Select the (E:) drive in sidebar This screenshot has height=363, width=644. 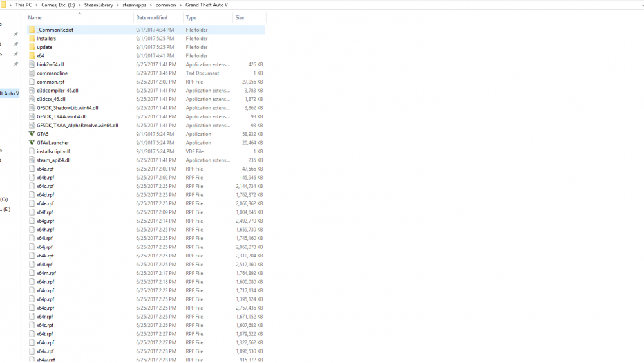pyautogui.click(x=5, y=209)
